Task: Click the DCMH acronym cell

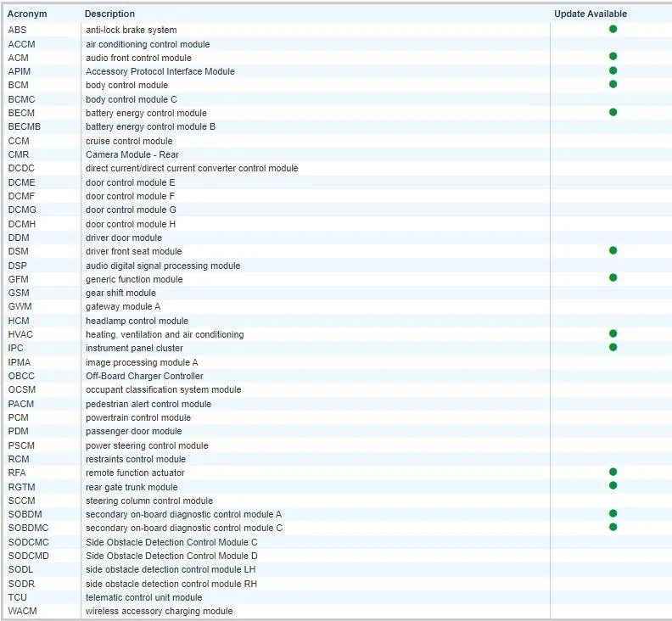Action: pos(22,224)
